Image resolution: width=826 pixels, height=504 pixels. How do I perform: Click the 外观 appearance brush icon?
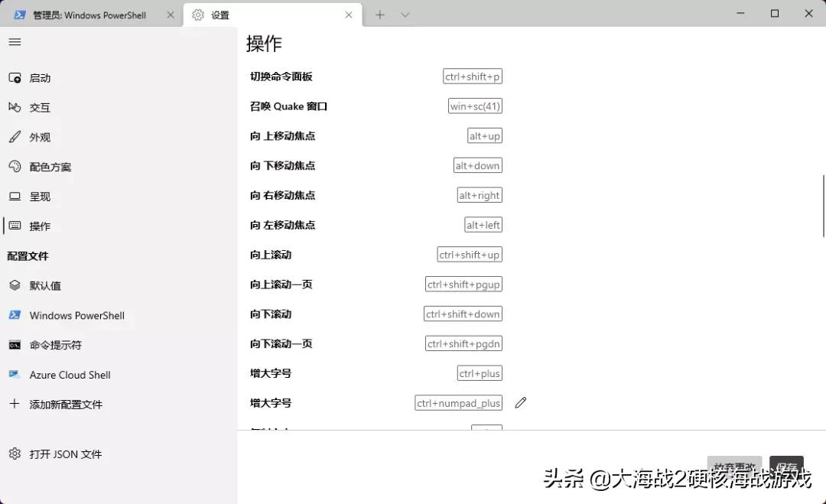click(x=15, y=137)
